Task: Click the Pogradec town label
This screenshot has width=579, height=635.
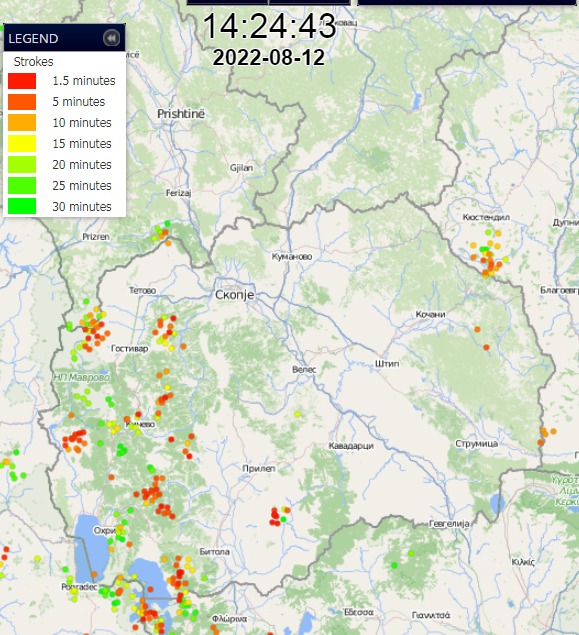Action: tap(79, 587)
